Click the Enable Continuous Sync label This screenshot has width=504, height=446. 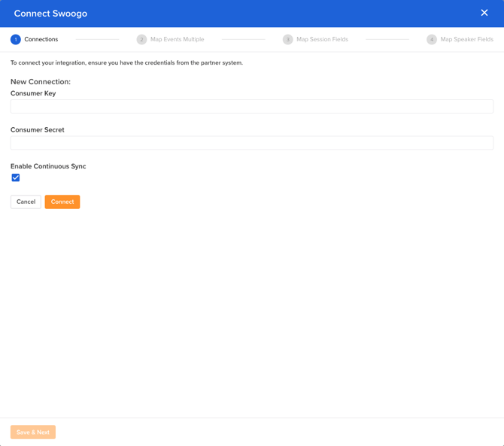[x=48, y=166]
